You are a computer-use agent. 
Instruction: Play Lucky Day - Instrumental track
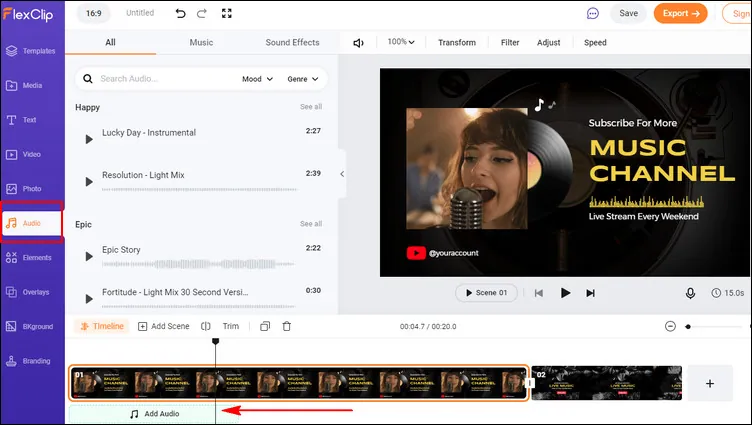(89, 140)
